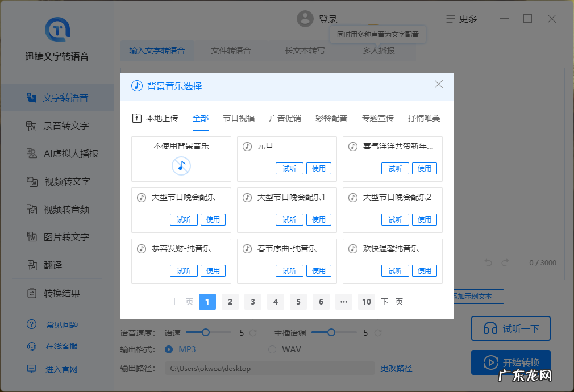
Task: Click the 视频转音频 sidebar icon
Action: (x=32, y=209)
